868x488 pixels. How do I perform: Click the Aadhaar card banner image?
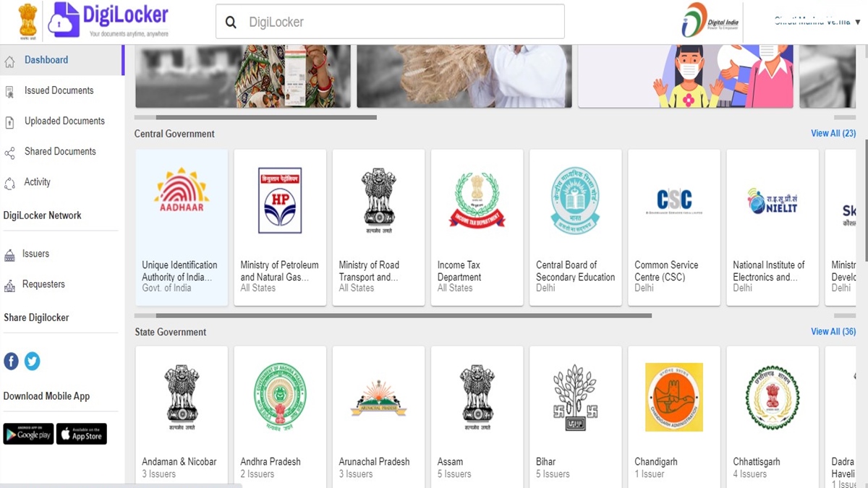(243, 76)
